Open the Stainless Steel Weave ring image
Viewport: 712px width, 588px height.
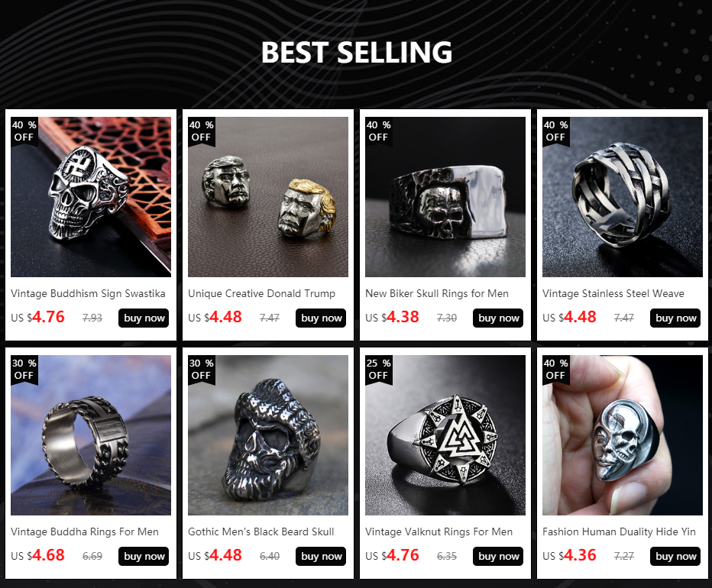click(x=622, y=197)
